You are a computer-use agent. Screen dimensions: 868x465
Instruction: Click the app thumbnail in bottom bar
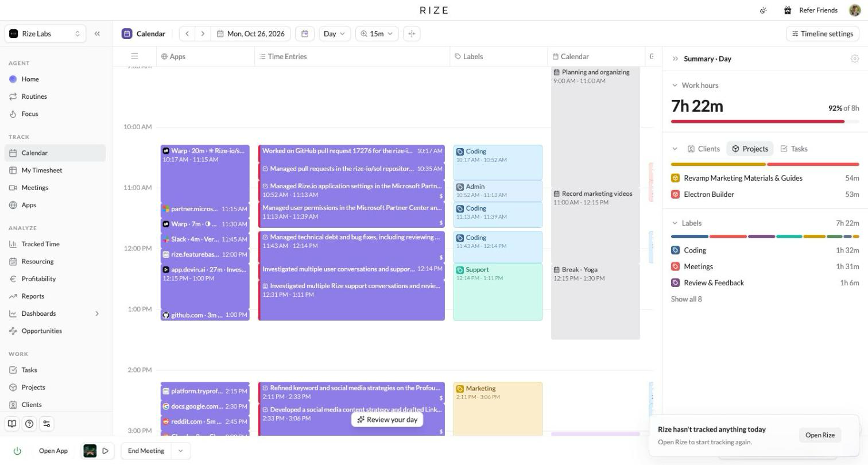pos(90,451)
